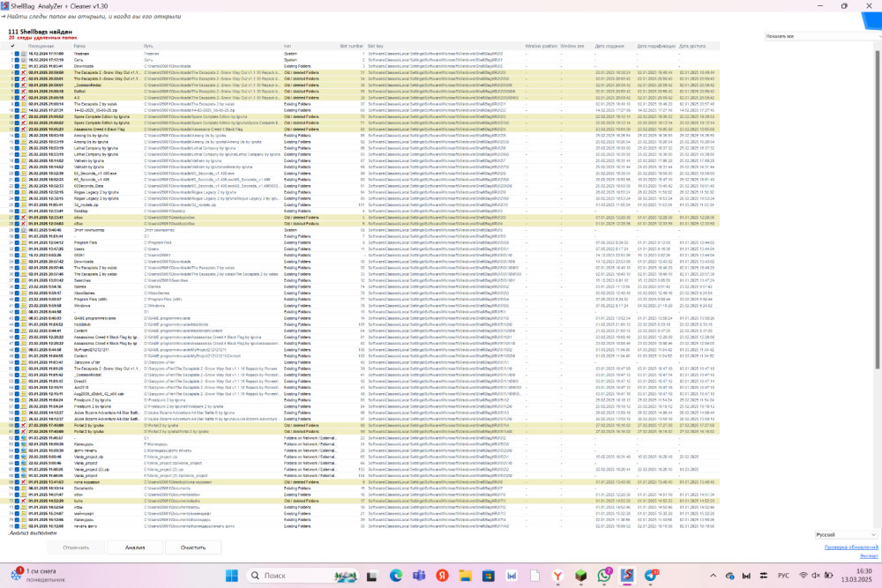882x588 pixels.
Task: Click the red X icon in the buhs row
Action: pos(23,501)
